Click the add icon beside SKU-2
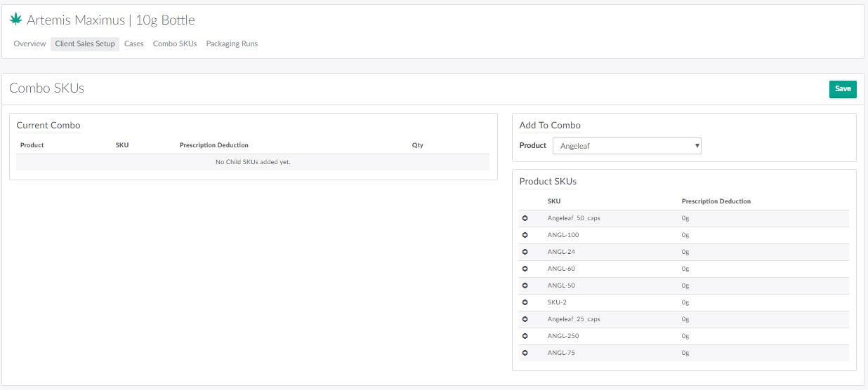 (x=525, y=302)
